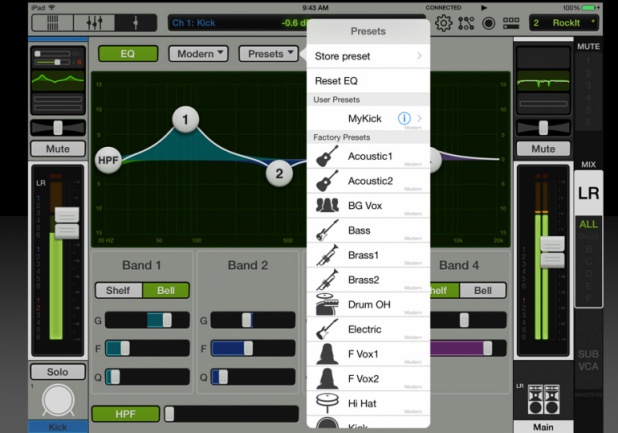618x433 pixels.
Task: Expand Store preset chevron
Action: 419,56
